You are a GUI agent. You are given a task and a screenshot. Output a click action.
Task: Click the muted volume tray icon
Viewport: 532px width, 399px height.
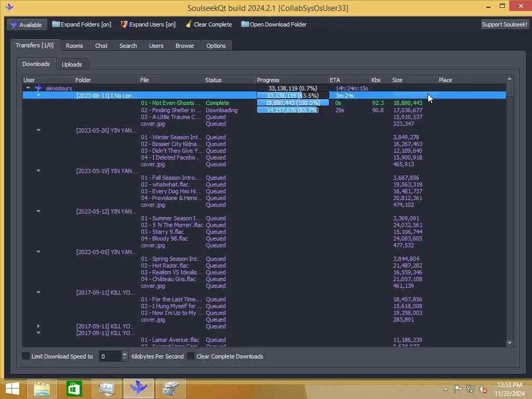[483, 389]
